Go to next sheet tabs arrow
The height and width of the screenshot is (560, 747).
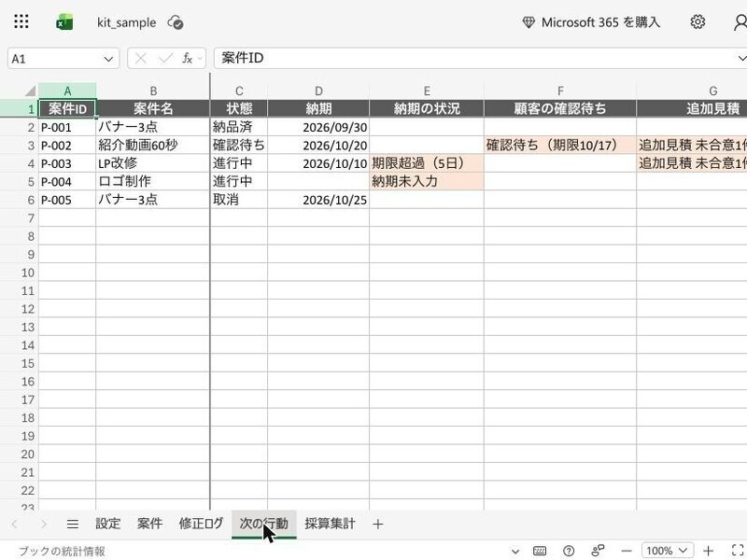point(44,525)
